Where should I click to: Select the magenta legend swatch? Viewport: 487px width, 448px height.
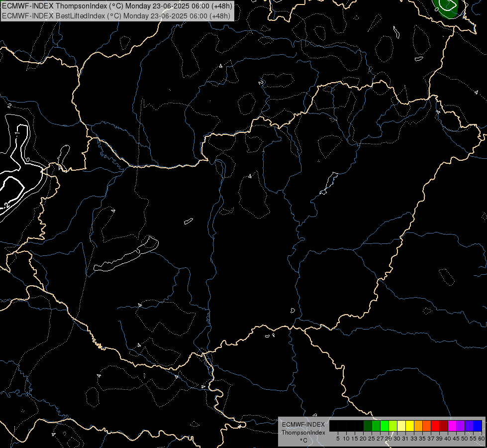pyautogui.click(x=453, y=426)
